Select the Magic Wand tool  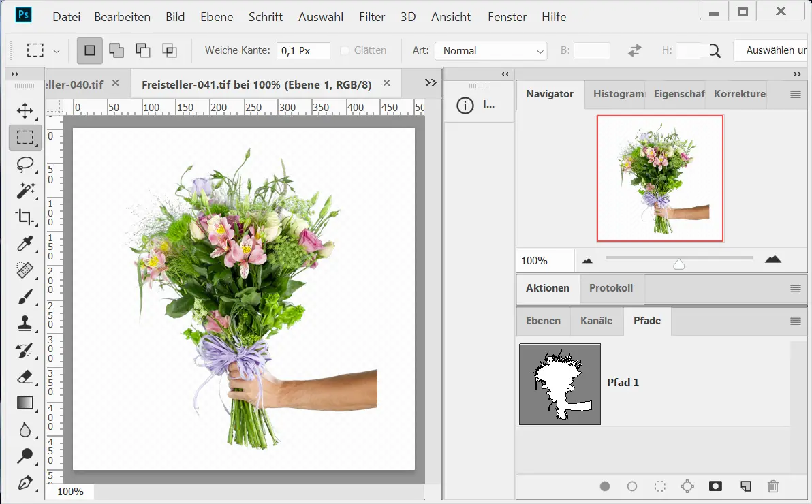point(25,191)
